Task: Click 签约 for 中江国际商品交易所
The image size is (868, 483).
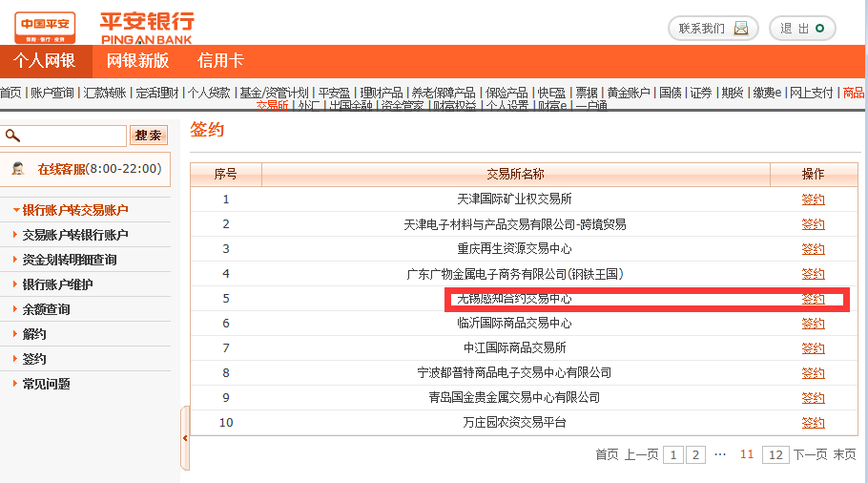Action: (814, 348)
